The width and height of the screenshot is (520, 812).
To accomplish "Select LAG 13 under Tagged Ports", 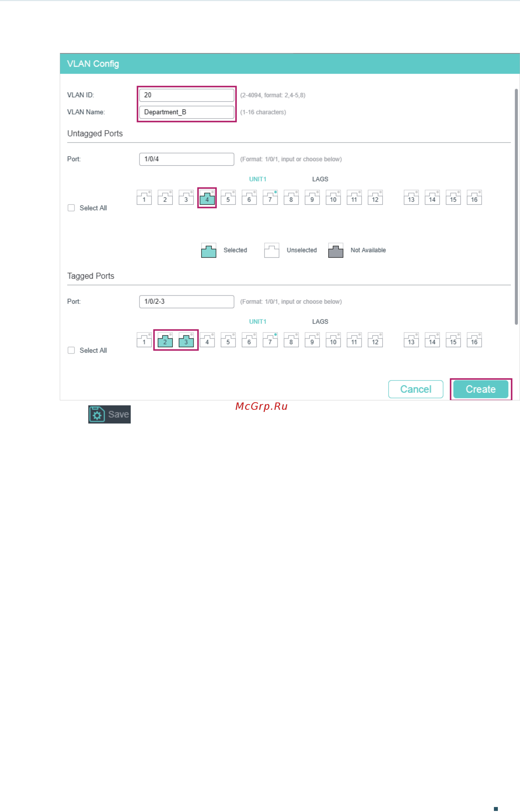I will point(411,340).
